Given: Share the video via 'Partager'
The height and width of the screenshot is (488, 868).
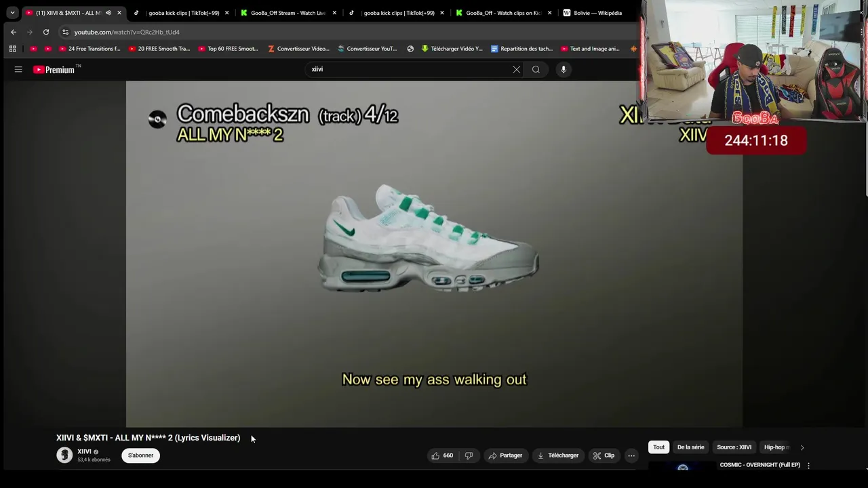Looking at the screenshot, I should [x=505, y=455].
